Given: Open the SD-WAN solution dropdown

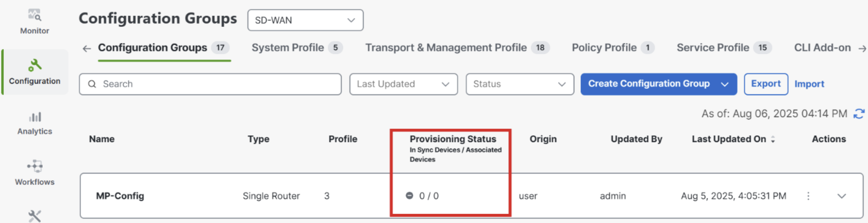Looking at the screenshot, I should [x=305, y=20].
